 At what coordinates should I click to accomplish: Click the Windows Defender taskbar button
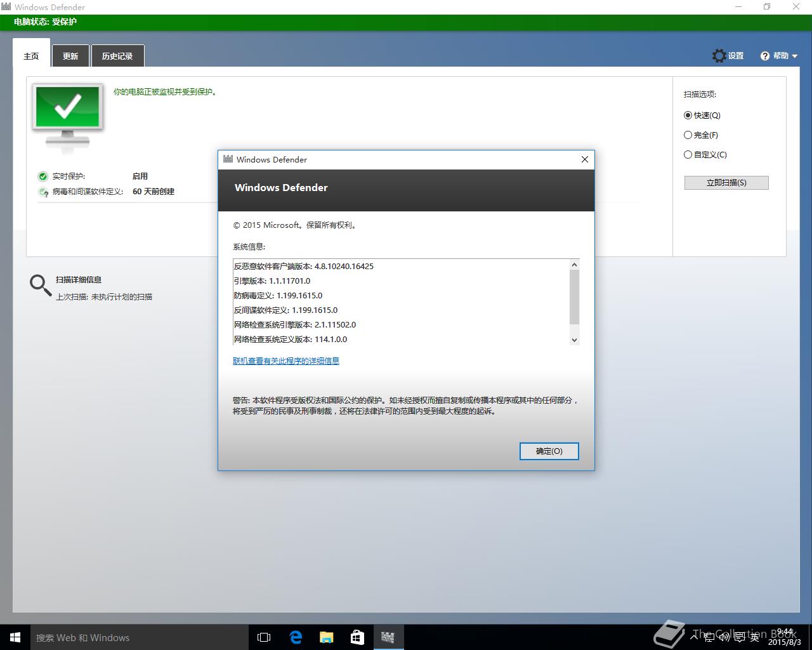point(388,637)
